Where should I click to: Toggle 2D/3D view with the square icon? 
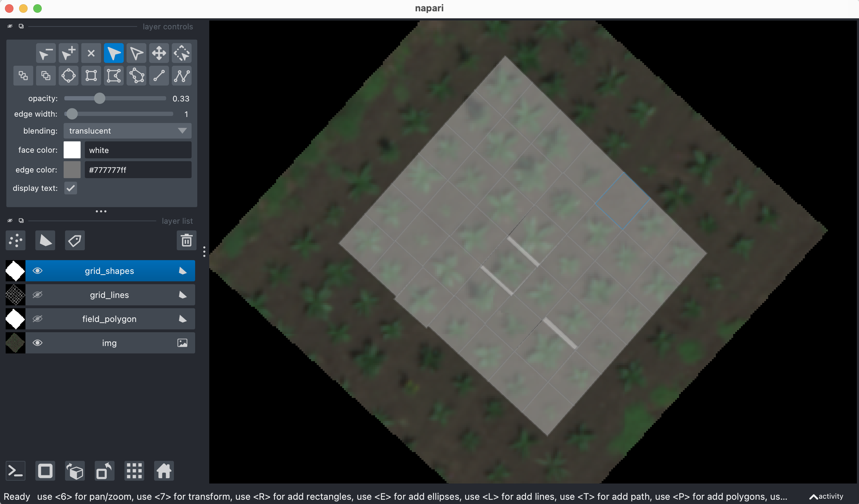[45, 471]
